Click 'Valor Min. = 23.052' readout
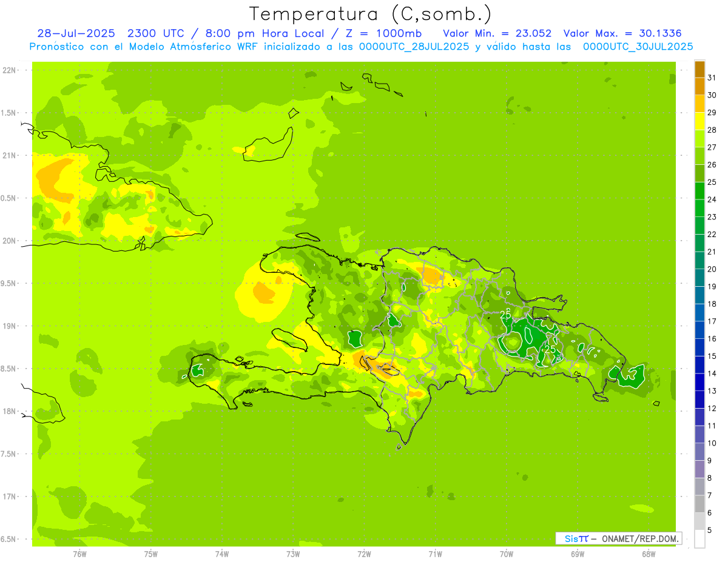This screenshot has width=728, height=562. [497, 33]
